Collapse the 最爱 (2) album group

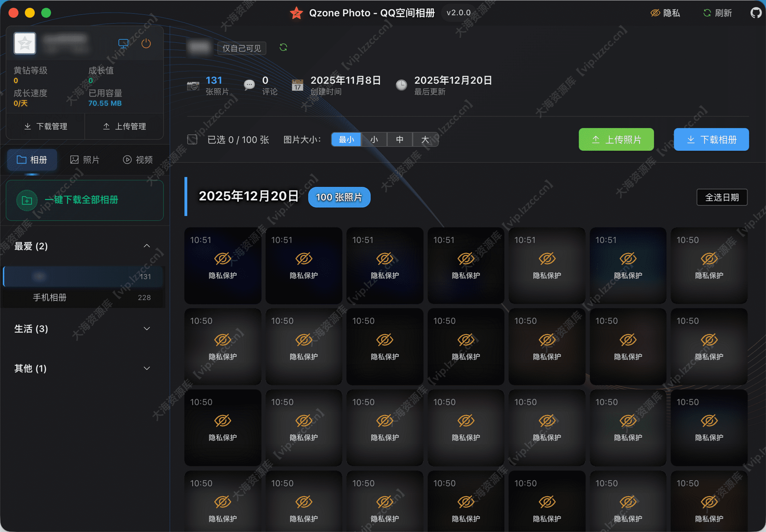click(147, 246)
